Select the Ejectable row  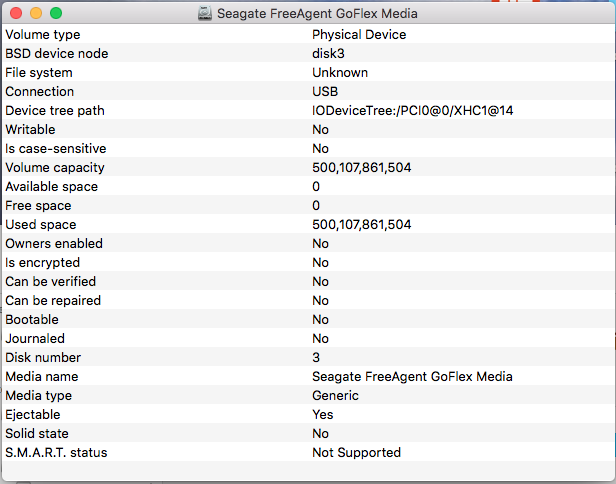(x=308, y=414)
